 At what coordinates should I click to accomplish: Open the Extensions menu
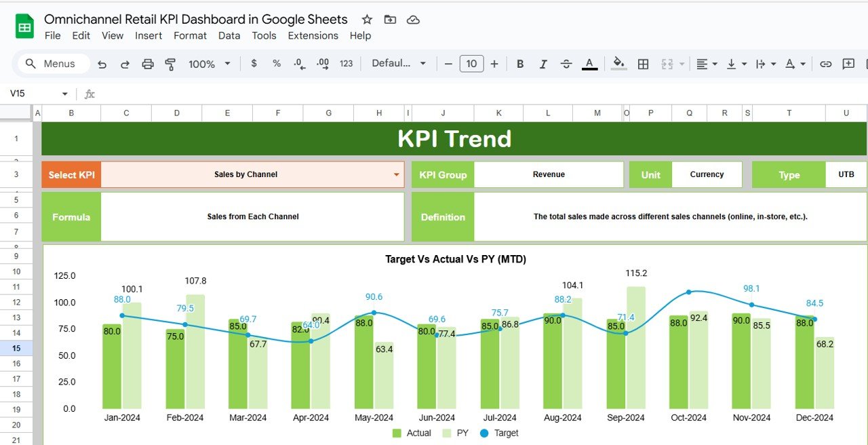coord(313,35)
